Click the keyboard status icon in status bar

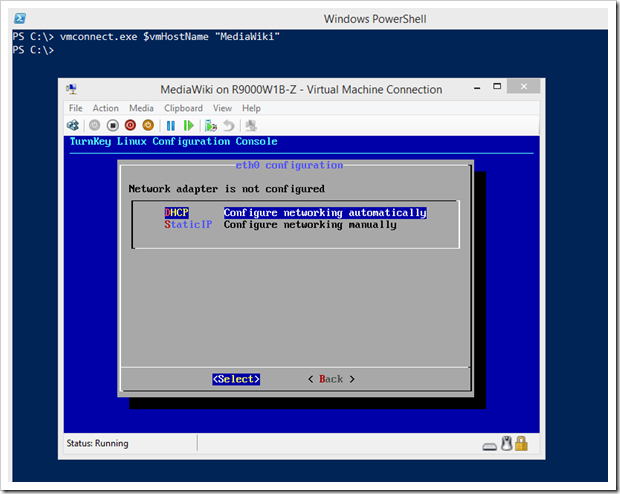click(490, 447)
